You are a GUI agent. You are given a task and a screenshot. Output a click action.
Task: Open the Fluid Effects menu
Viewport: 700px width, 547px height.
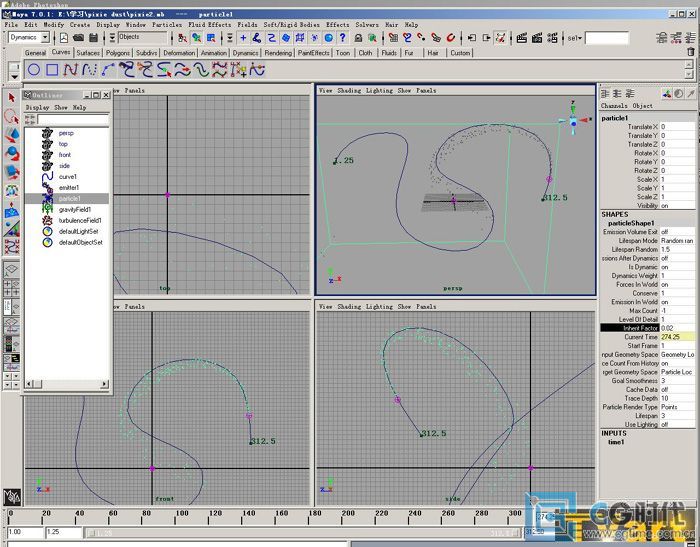tap(209, 25)
